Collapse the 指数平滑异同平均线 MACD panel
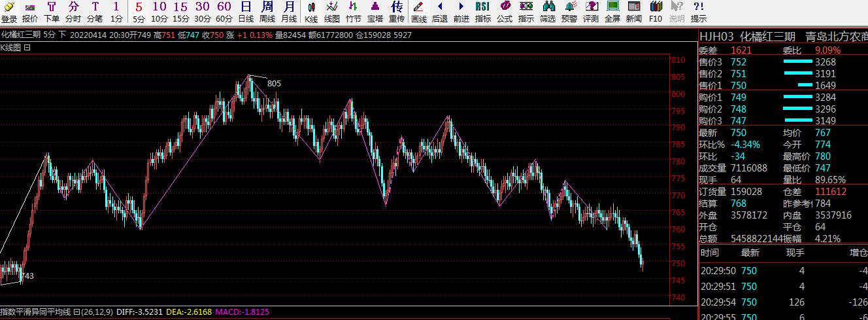 76,312
